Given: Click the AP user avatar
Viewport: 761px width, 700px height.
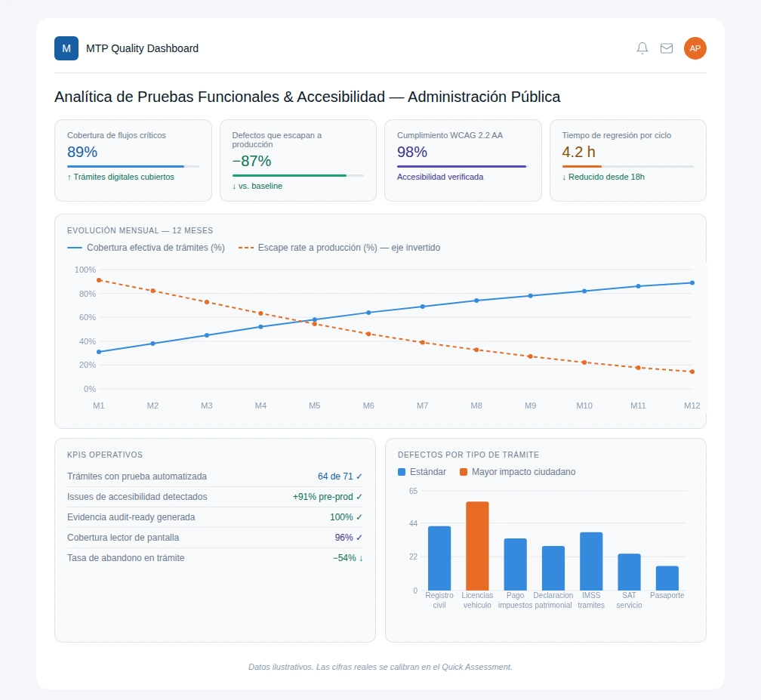Looking at the screenshot, I should [695, 48].
